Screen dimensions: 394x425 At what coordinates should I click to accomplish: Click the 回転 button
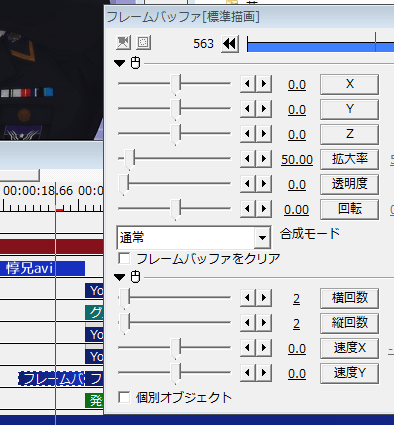(x=349, y=209)
